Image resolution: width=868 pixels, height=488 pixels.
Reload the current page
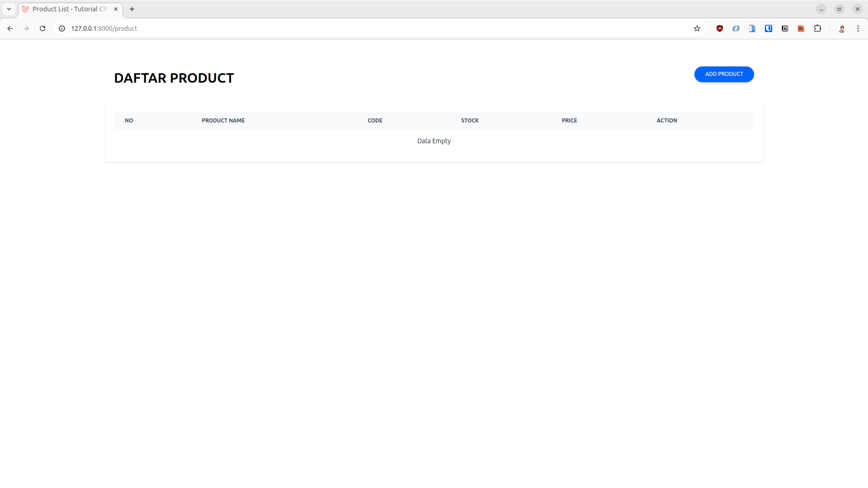[42, 28]
